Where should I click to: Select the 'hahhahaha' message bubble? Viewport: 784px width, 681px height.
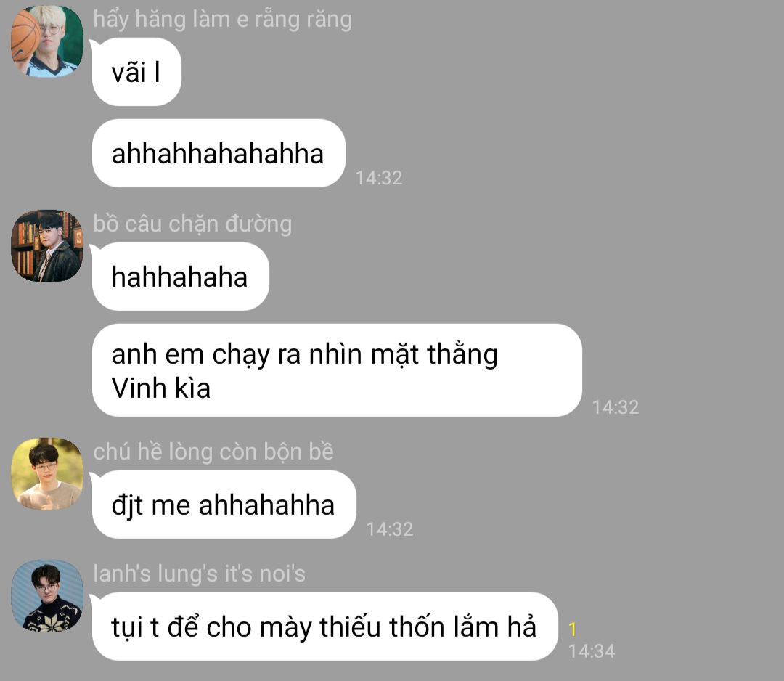(181, 277)
